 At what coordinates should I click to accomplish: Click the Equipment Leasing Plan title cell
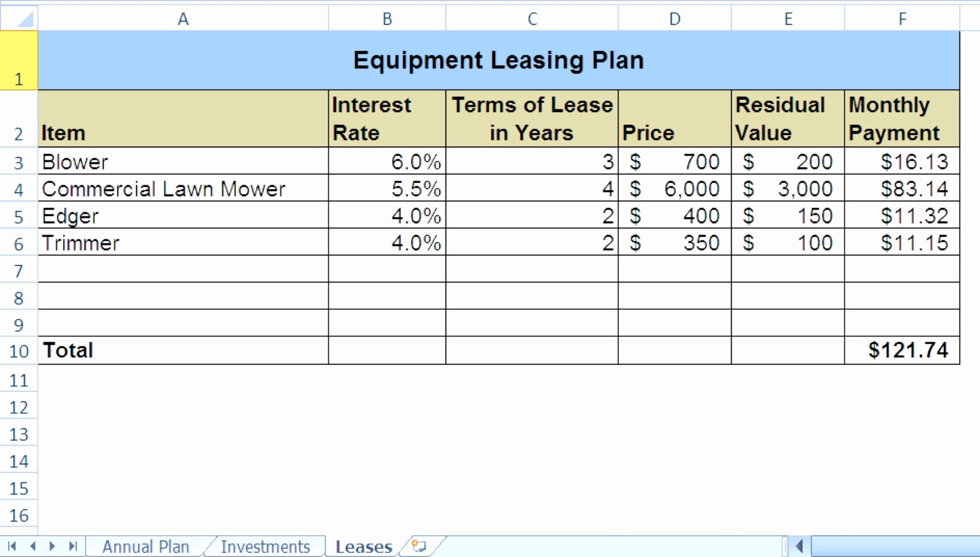(x=499, y=60)
